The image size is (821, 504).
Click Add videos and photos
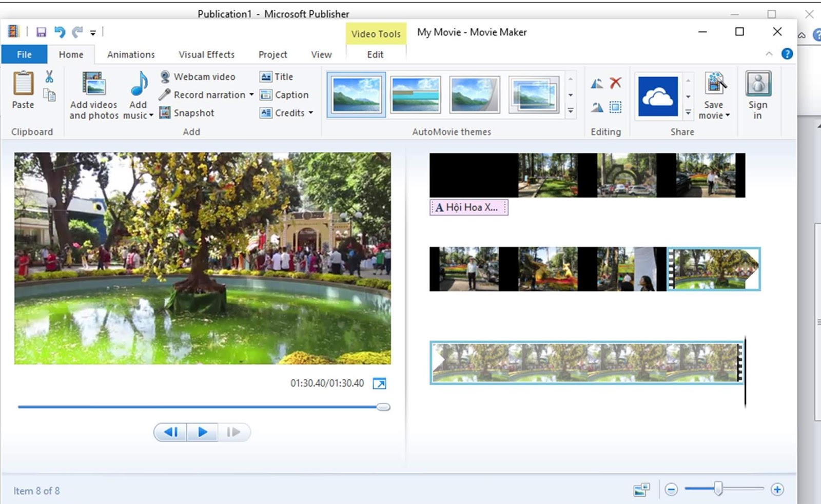click(x=94, y=96)
